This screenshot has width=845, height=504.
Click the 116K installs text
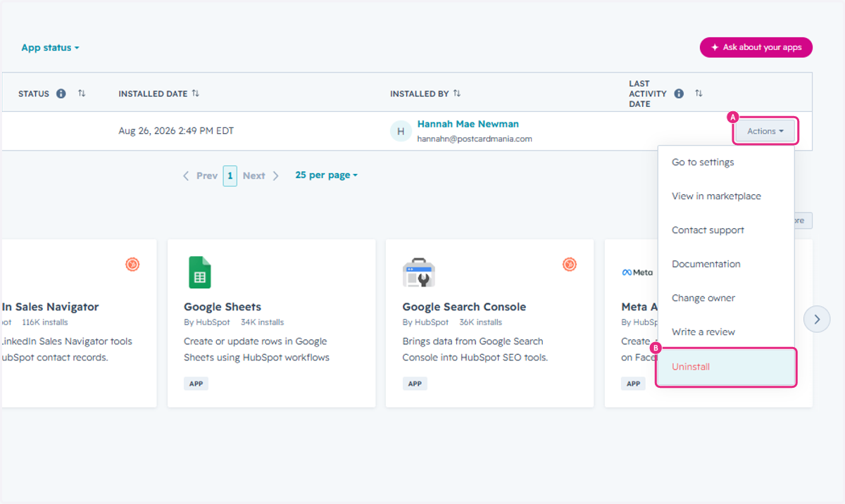[45, 322]
